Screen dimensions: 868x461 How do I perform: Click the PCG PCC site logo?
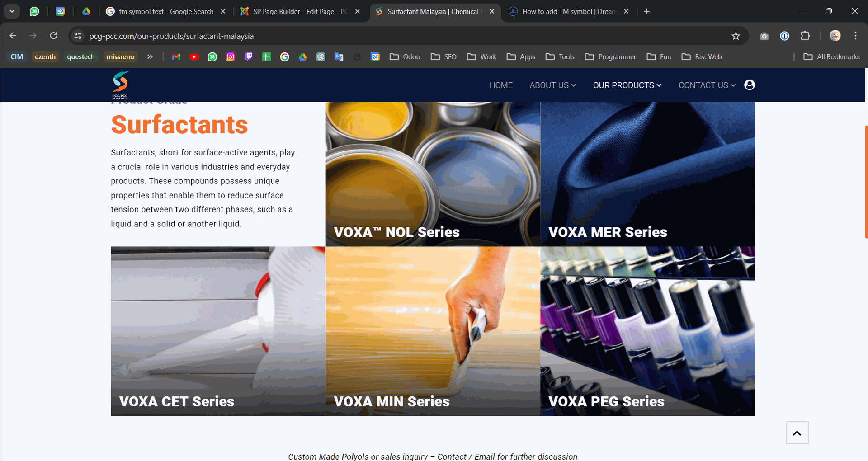[120, 85]
